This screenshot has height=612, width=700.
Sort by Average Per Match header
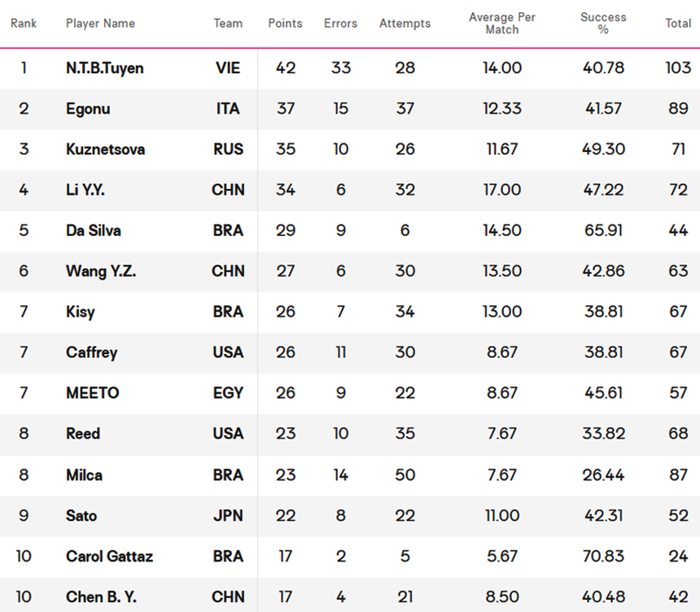[502, 24]
